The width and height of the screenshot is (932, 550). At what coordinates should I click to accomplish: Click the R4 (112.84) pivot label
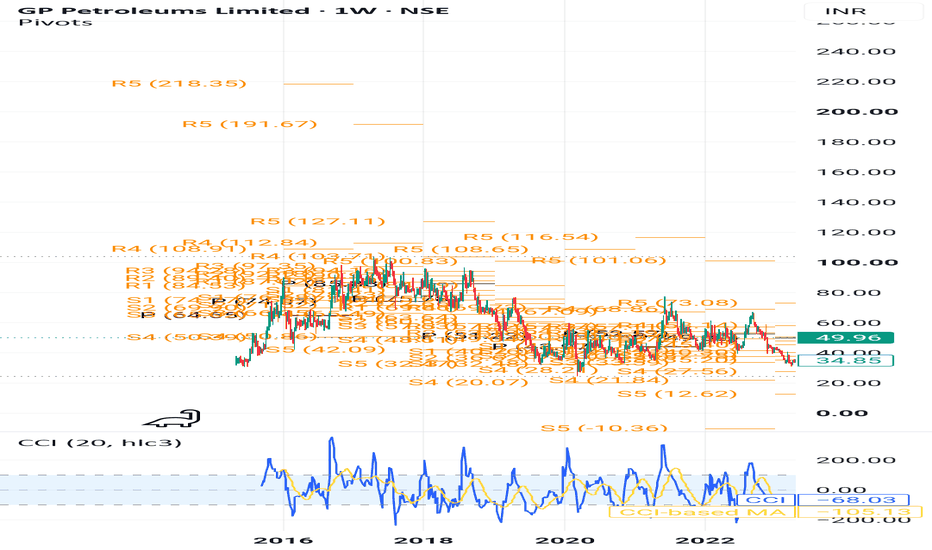click(250, 243)
